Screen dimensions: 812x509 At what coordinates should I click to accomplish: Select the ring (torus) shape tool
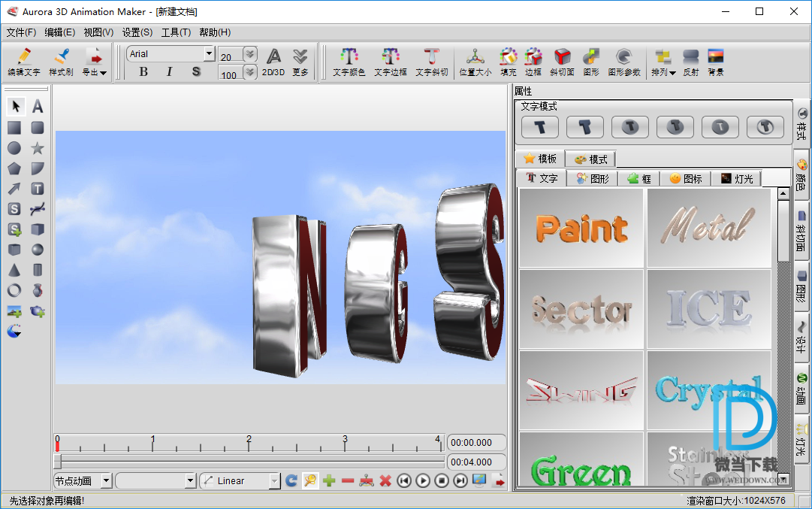pos(14,290)
